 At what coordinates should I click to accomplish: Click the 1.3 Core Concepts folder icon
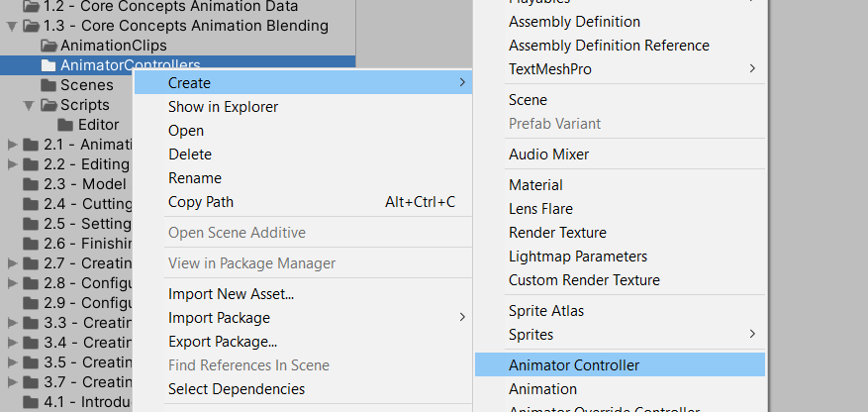tap(31, 25)
